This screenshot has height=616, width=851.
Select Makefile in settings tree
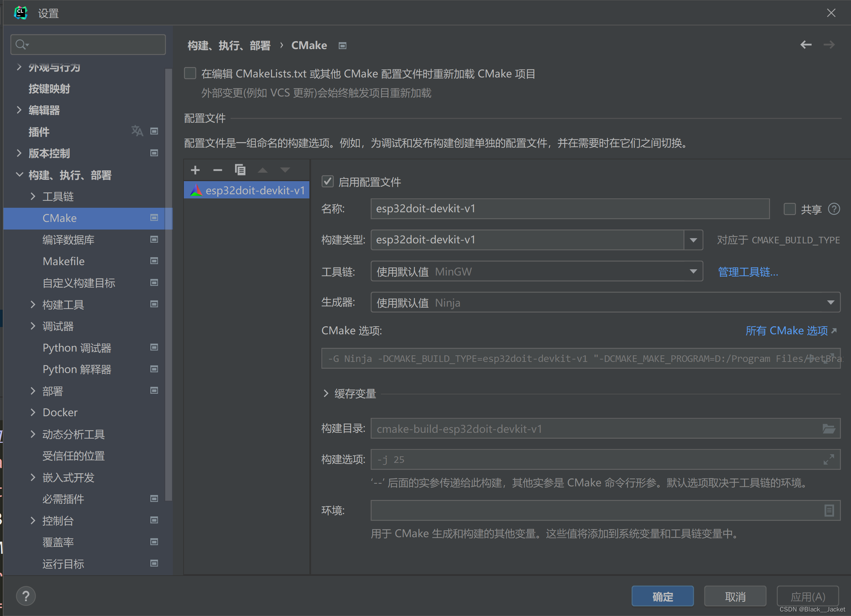pos(64,261)
